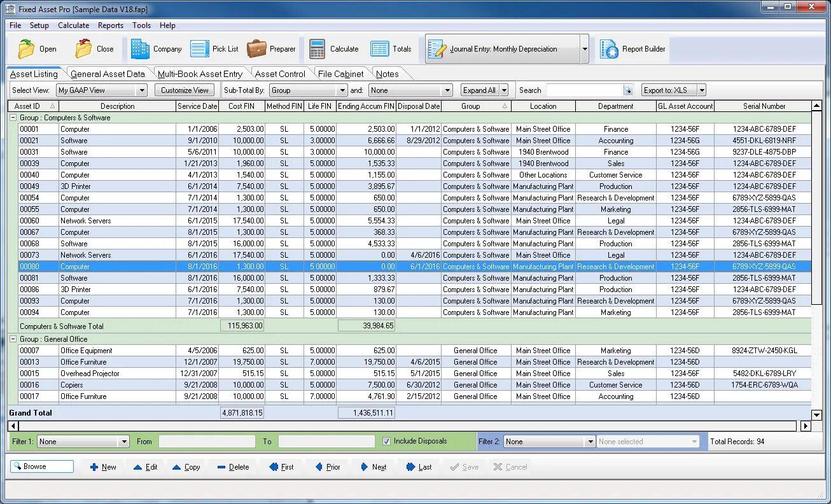Click the vertical scrollbar down arrow

[x=816, y=415]
